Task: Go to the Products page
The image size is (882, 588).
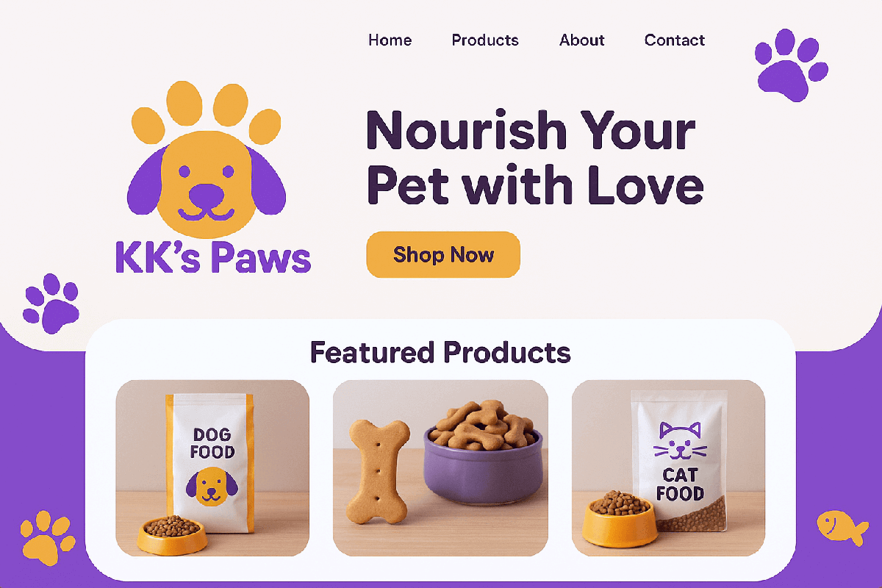Action: click(485, 40)
